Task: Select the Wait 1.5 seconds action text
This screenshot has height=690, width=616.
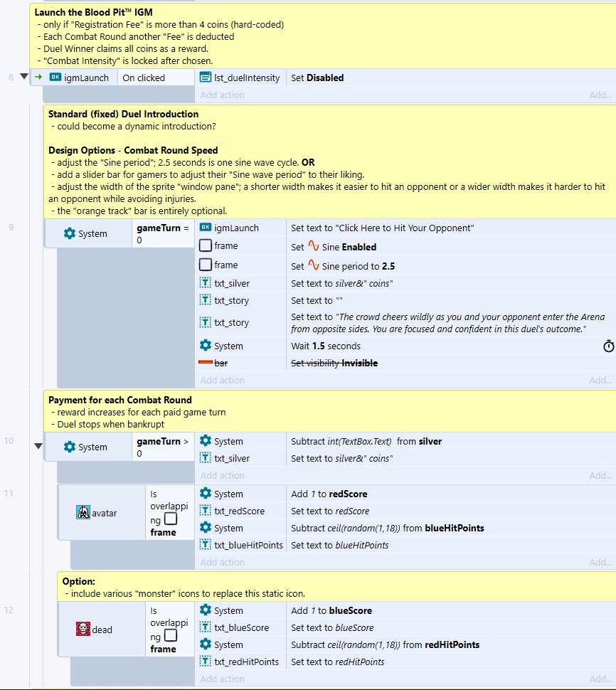Action: point(326,346)
